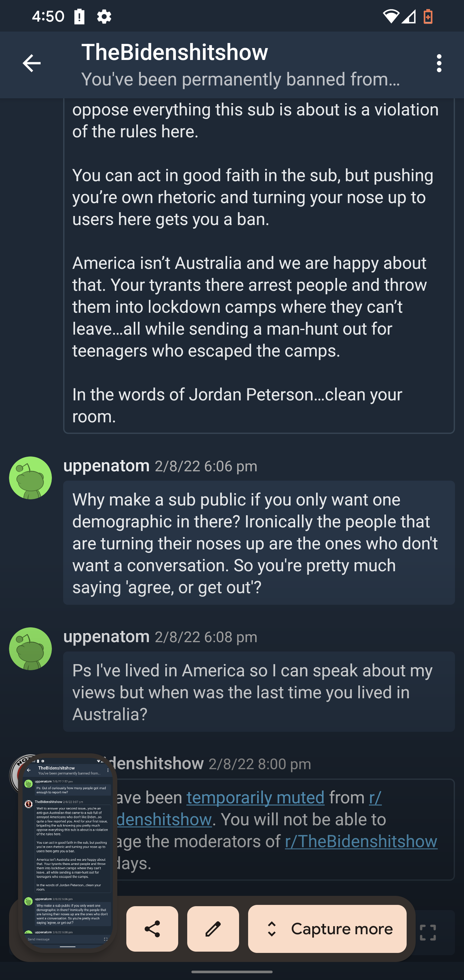
Task: Tap uppenatom's avatar on the 6:06 pm message
Action: point(30,478)
